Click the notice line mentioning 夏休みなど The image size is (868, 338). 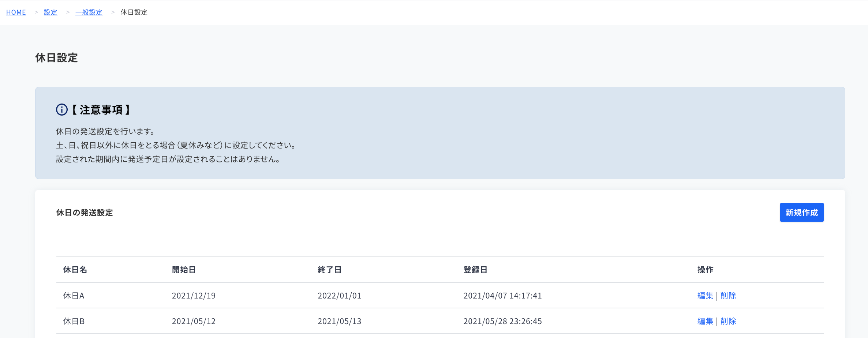[x=176, y=145]
